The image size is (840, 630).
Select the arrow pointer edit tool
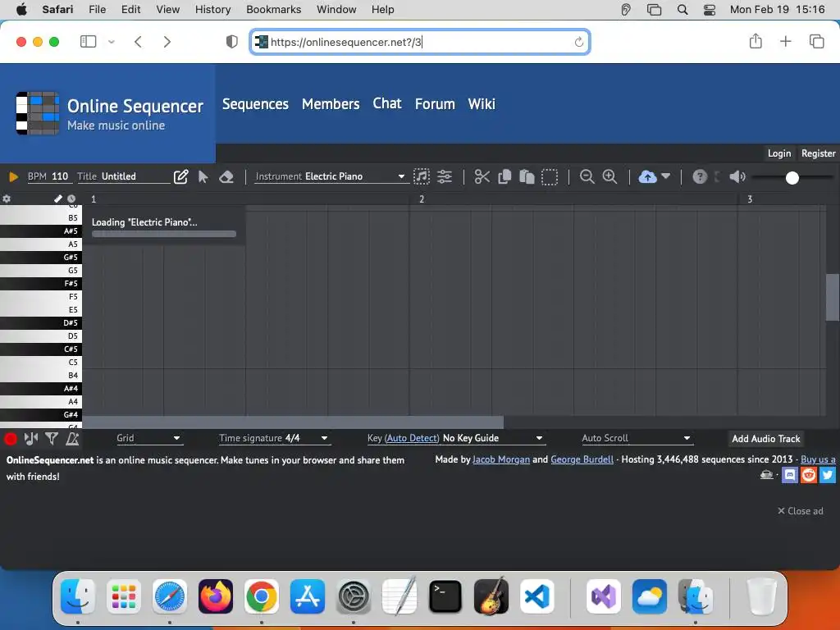coord(203,177)
